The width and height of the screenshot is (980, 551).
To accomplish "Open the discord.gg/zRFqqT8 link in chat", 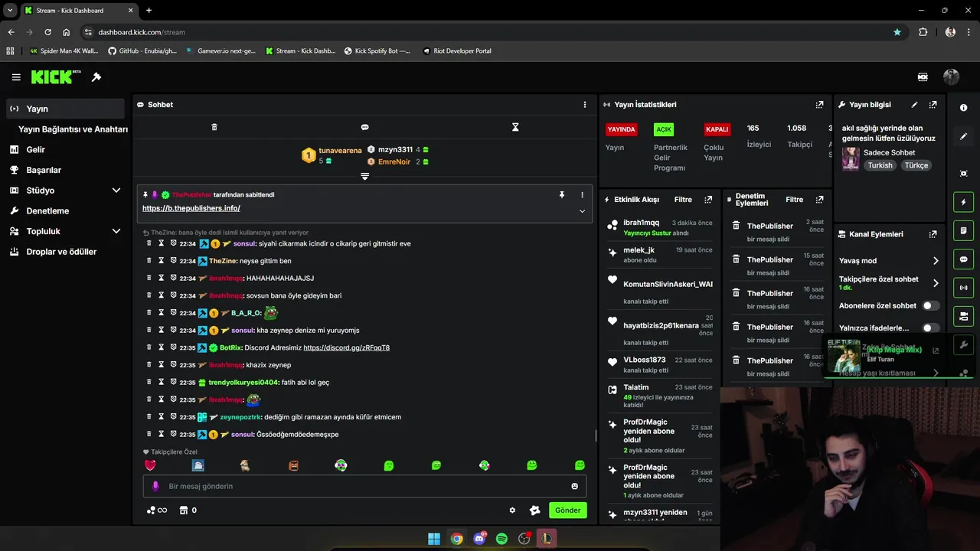I will pyautogui.click(x=346, y=347).
